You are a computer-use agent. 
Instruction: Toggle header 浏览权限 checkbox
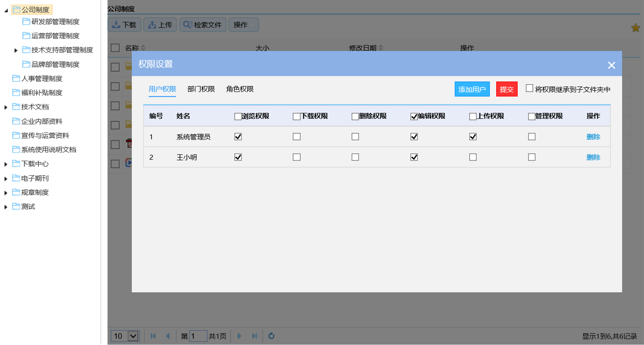(x=238, y=116)
